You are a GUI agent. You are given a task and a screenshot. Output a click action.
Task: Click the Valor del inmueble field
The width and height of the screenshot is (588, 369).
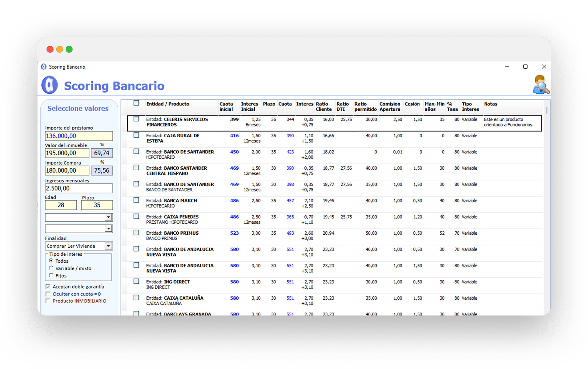pyautogui.click(x=67, y=153)
